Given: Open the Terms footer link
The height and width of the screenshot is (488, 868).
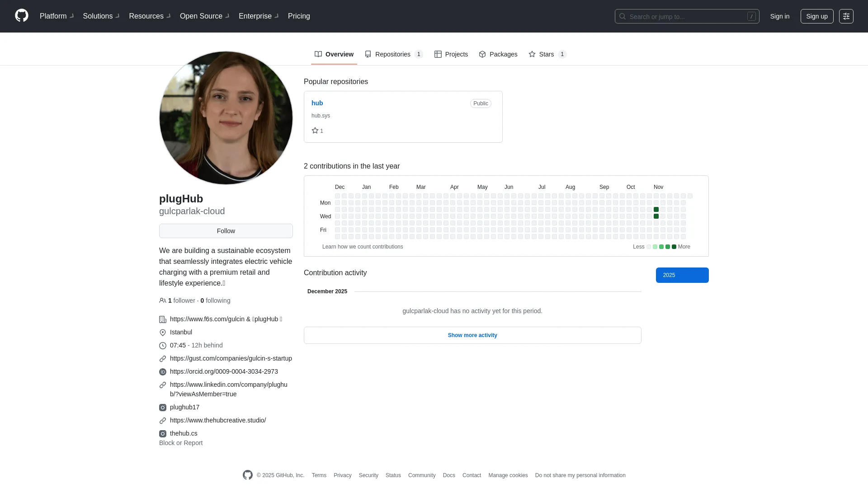Looking at the screenshot, I should point(319,475).
